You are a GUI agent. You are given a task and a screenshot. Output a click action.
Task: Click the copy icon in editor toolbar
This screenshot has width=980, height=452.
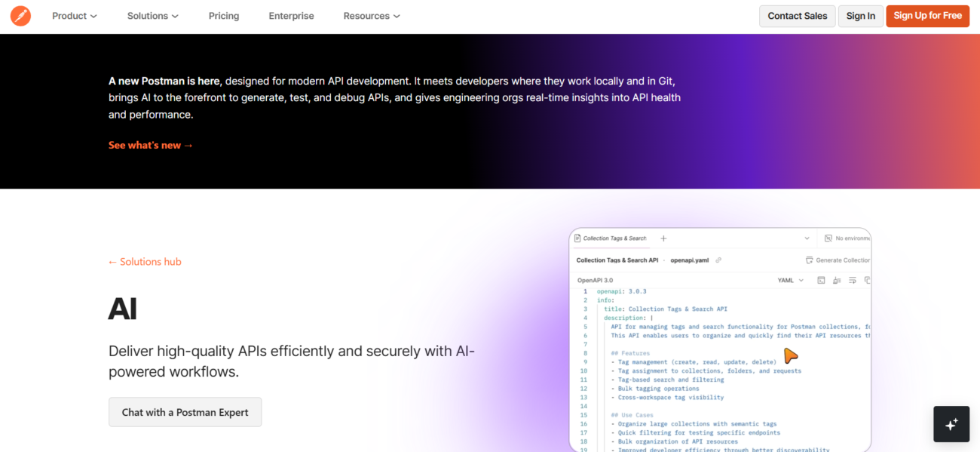[867, 281]
